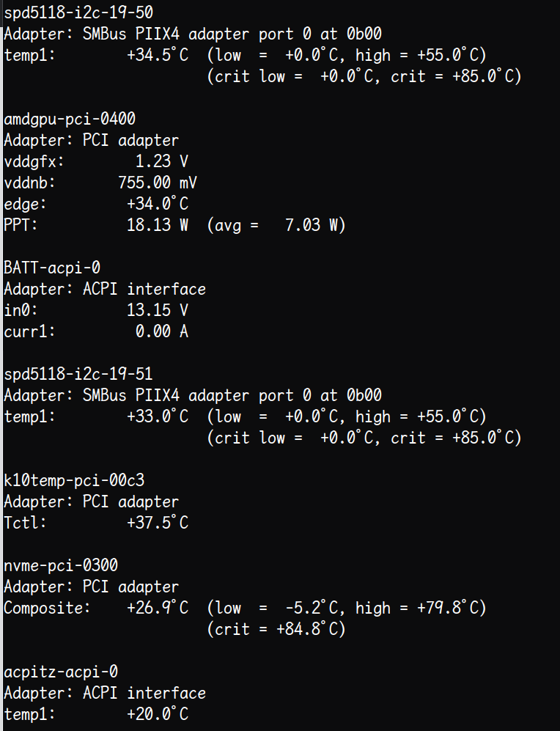Click the vddgfx 1.23 V value
The height and width of the screenshot is (731, 560).
[x=162, y=161]
